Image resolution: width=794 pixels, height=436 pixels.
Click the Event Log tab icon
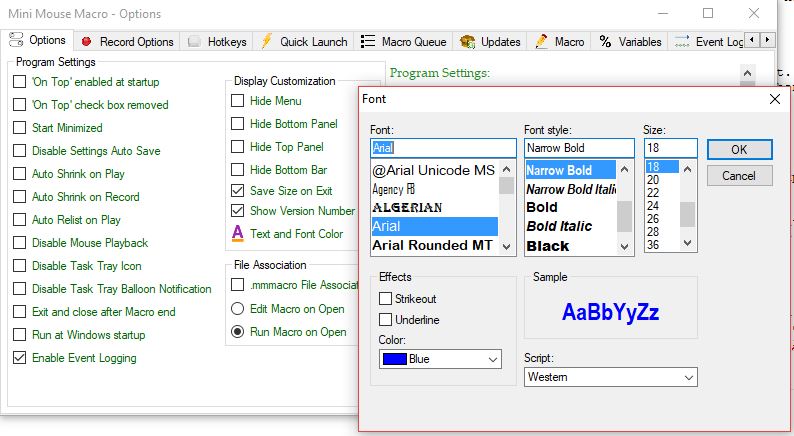coord(682,42)
